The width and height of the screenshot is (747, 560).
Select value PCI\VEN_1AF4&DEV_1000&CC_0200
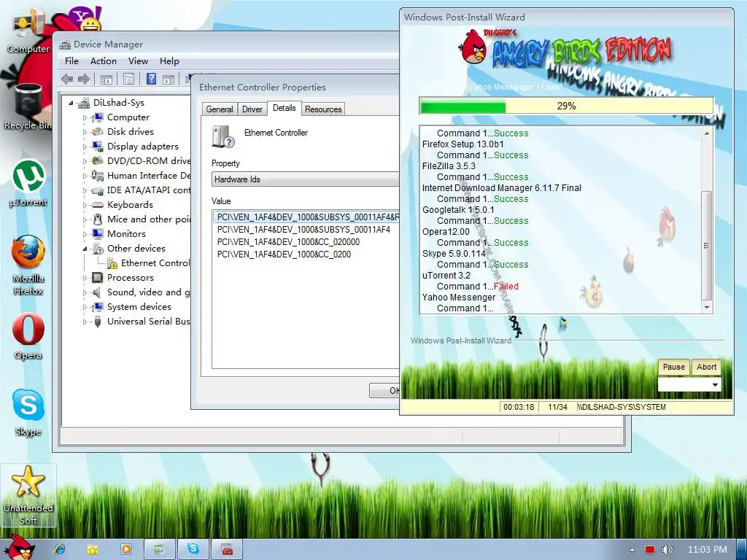[x=284, y=254]
